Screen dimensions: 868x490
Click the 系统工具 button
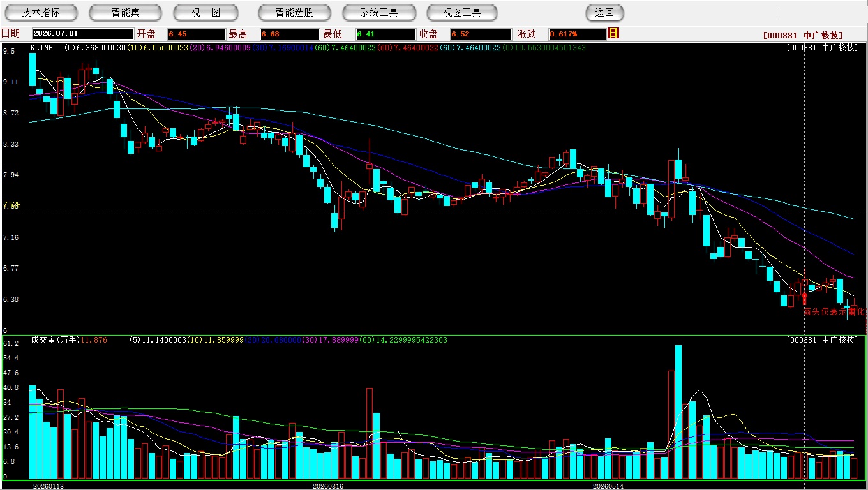point(379,12)
